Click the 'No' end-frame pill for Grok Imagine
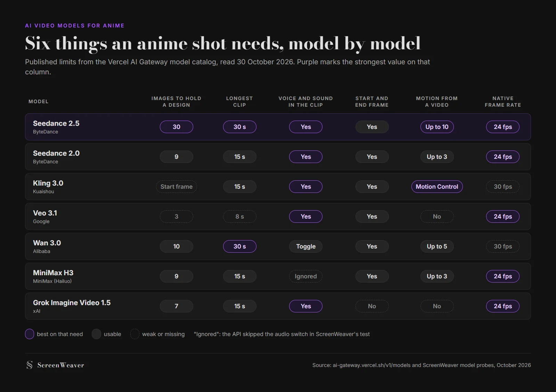556x392 pixels. pos(372,306)
